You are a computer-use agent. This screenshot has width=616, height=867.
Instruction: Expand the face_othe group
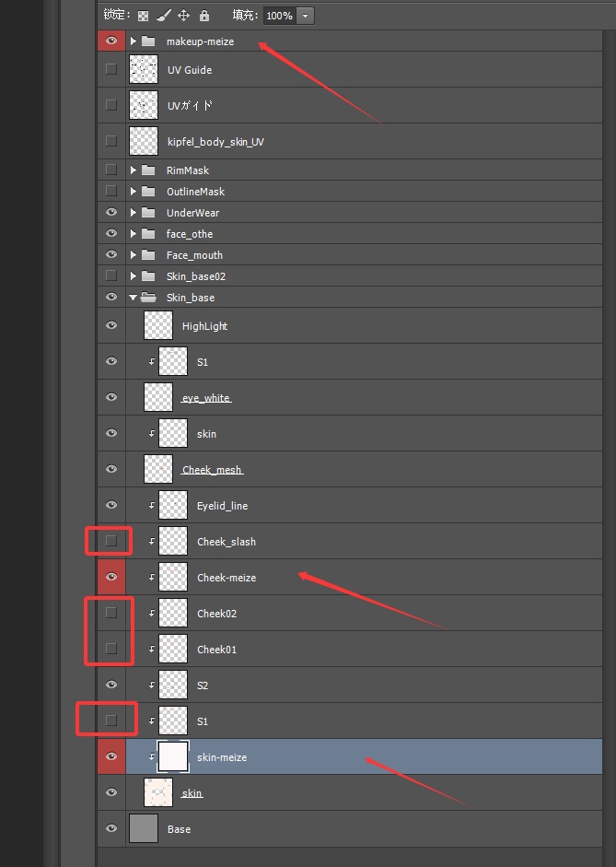click(133, 234)
